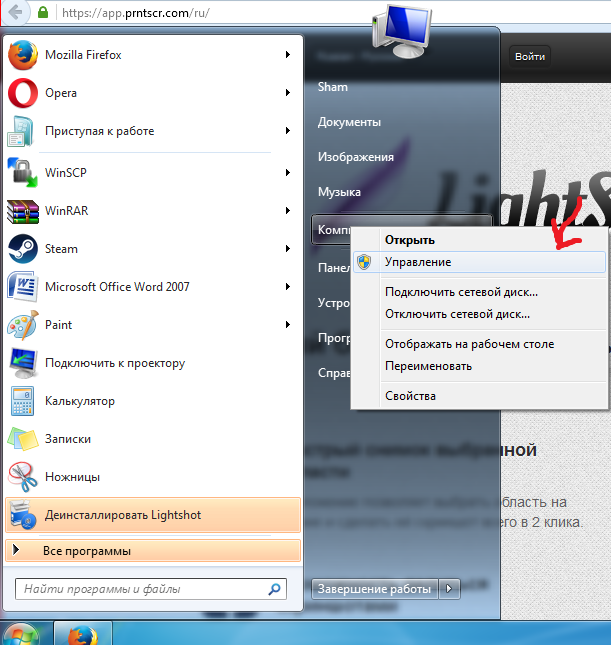Open the Ножницы snipping tool
611x645 pixels.
tap(72, 477)
